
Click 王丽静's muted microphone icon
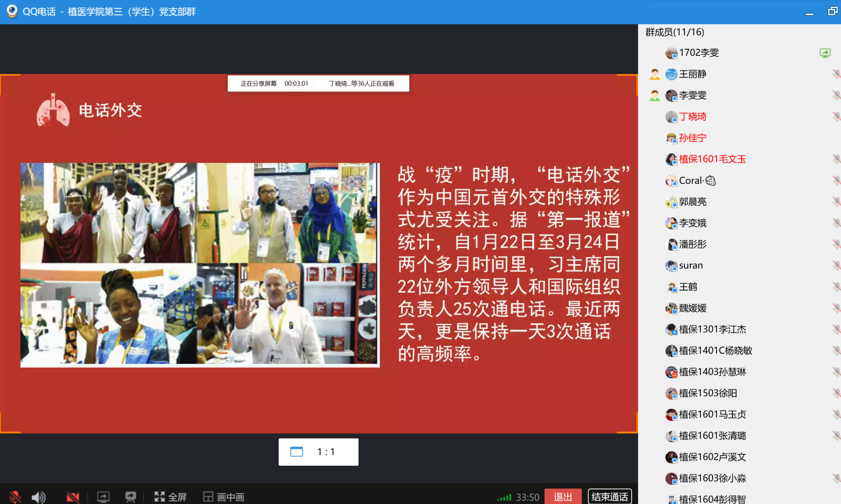tap(836, 74)
